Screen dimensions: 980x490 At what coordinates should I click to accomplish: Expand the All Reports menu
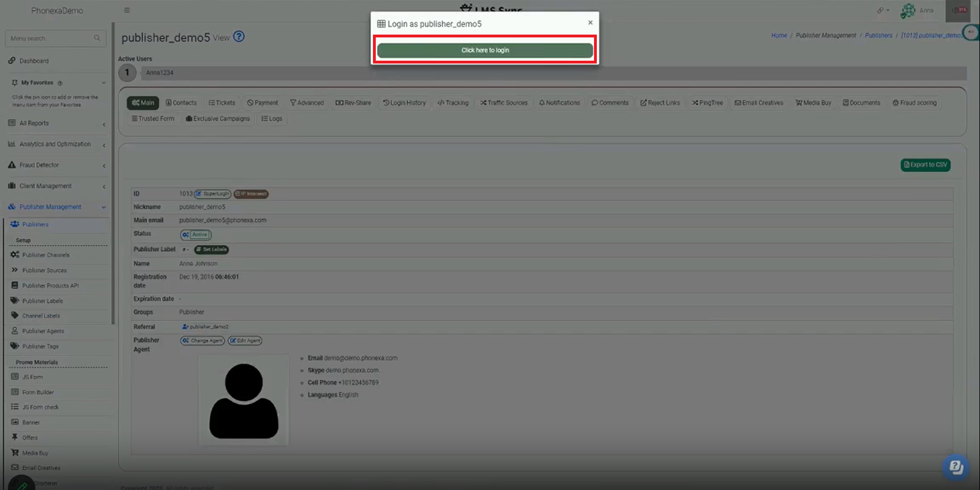coord(56,123)
